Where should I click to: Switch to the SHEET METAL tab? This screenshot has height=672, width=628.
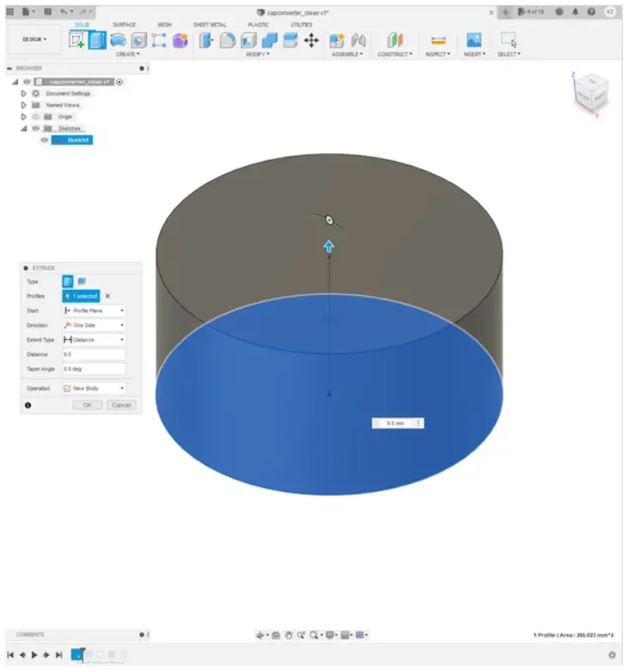click(209, 25)
